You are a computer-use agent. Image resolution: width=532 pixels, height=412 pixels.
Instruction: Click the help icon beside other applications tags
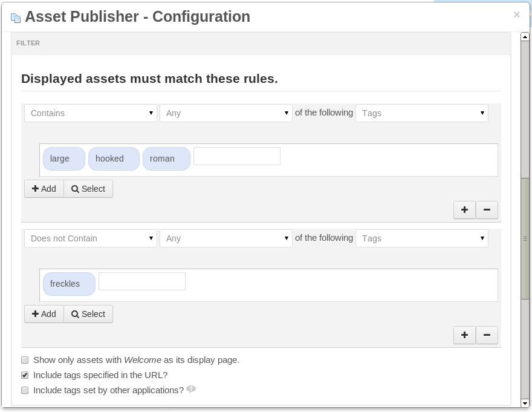point(191,389)
